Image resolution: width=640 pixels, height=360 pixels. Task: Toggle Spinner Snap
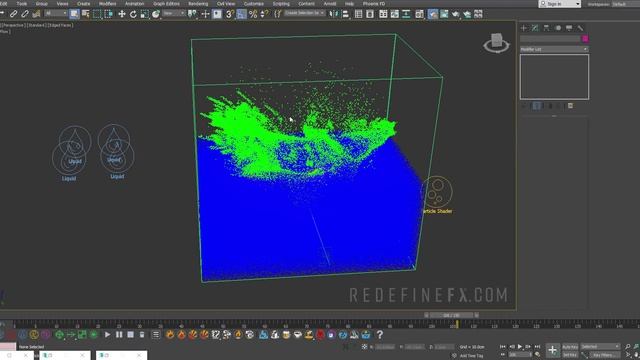[264, 14]
